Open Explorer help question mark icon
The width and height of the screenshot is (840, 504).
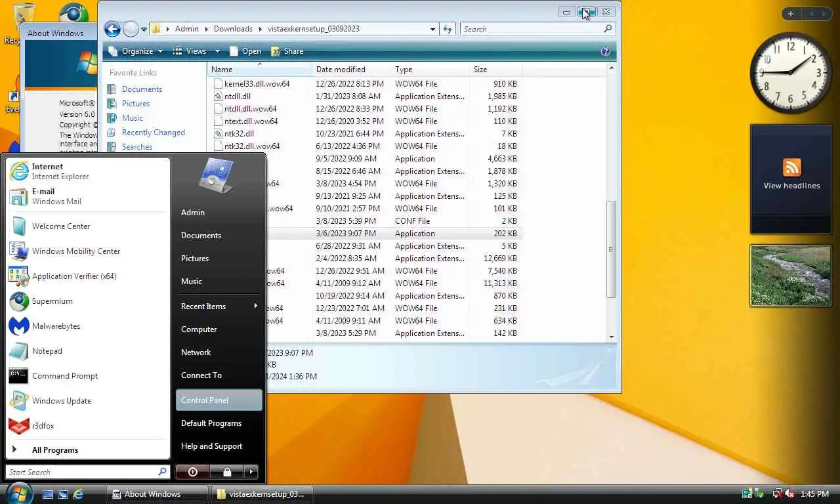(605, 51)
